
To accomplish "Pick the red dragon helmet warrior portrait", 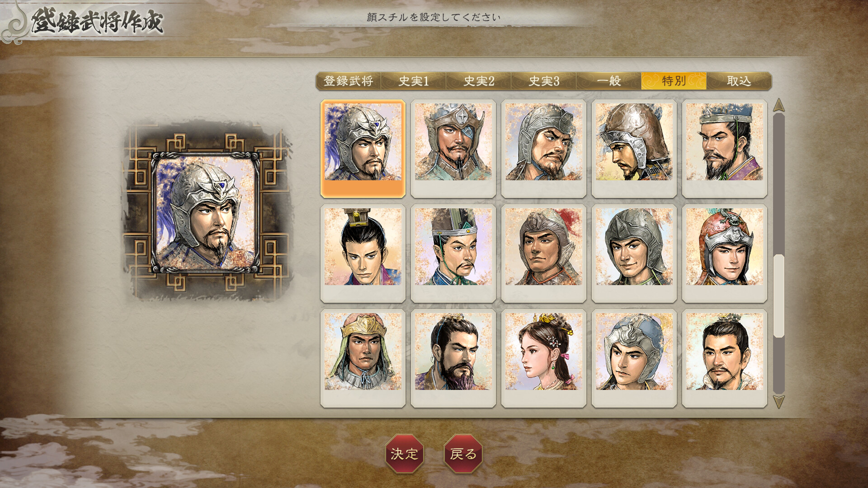I will pyautogui.click(x=725, y=253).
